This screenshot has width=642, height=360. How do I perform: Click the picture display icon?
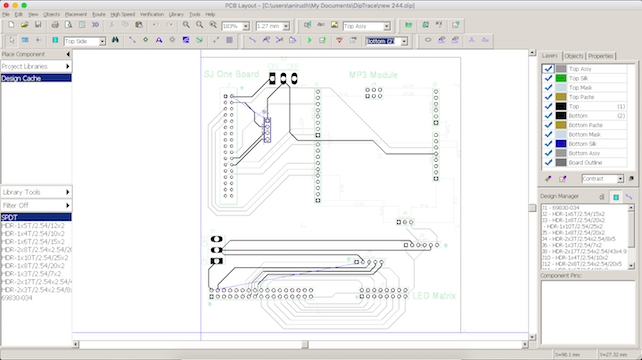(335, 25)
